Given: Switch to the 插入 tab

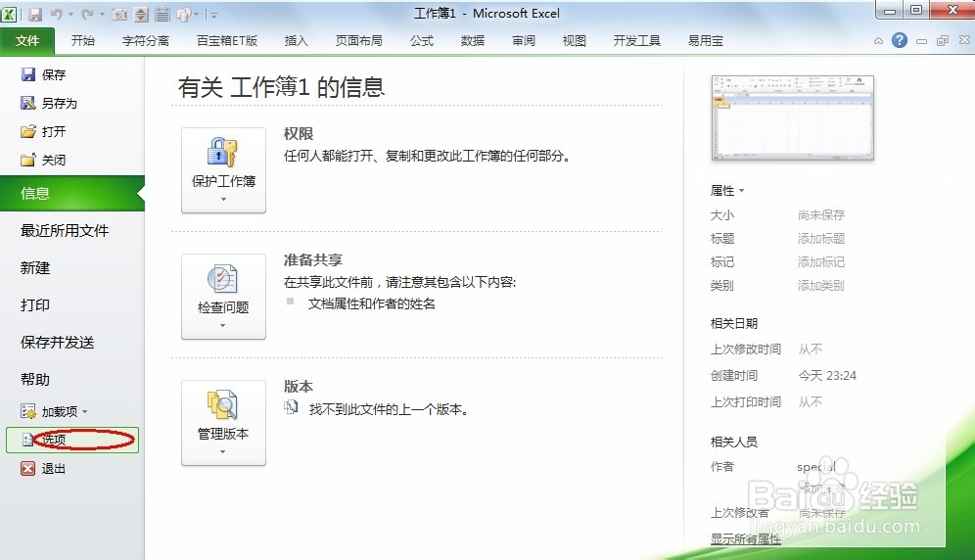Looking at the screenshot, I should coord(296,41).
